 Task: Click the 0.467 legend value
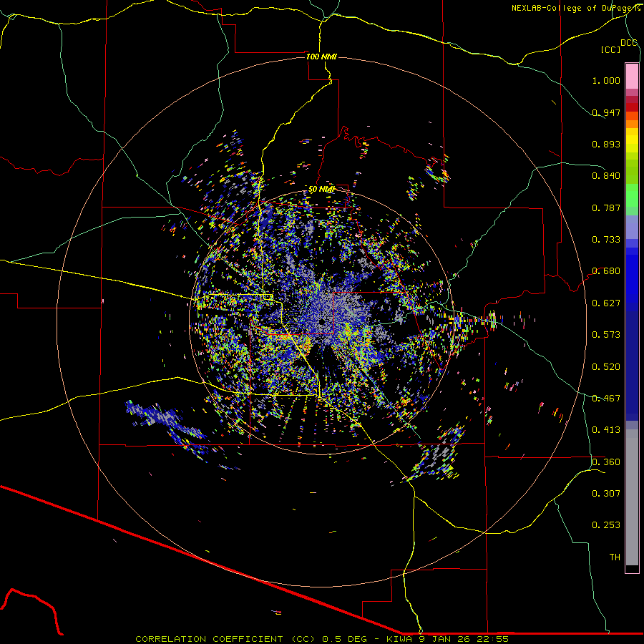click(606, 399)
